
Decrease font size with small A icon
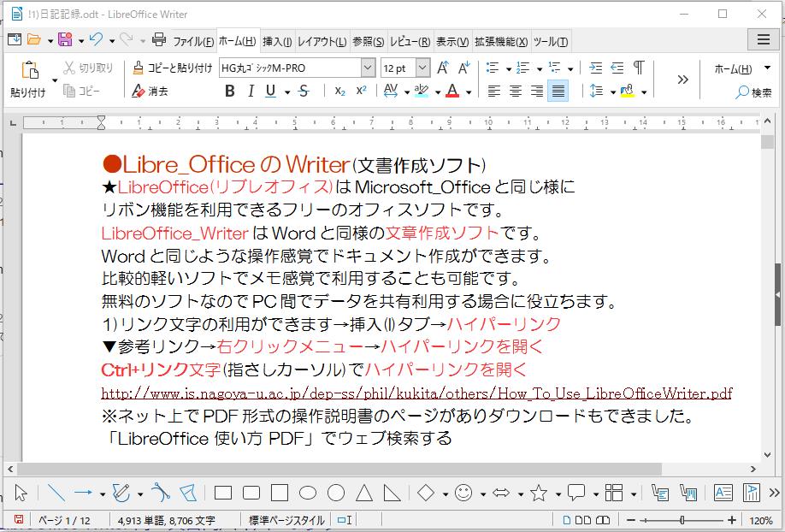pos(464,68)
